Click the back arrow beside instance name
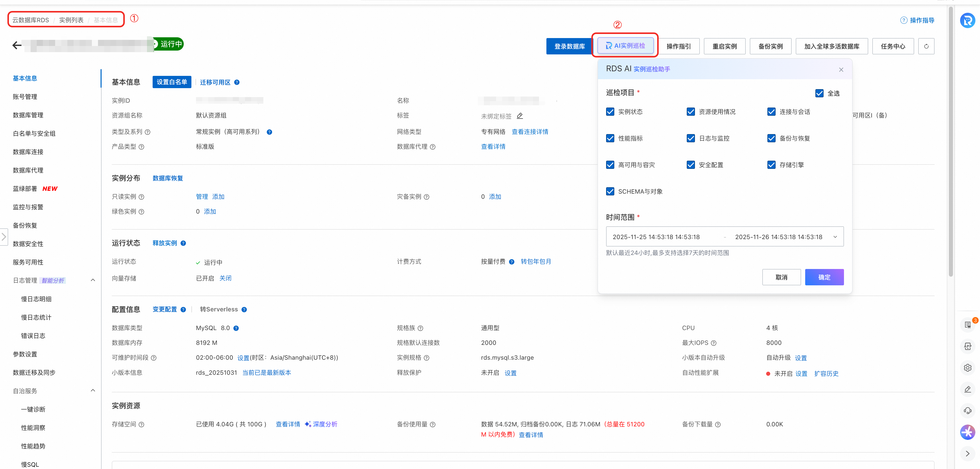Image resolution: width=980 pixels, height=469 pixels. click(x=17, y=46)
